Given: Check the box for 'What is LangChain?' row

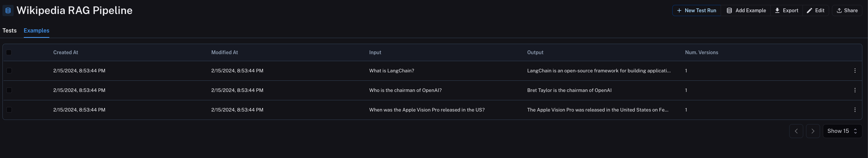Looking at the screenshot, I should click(9, 71).
